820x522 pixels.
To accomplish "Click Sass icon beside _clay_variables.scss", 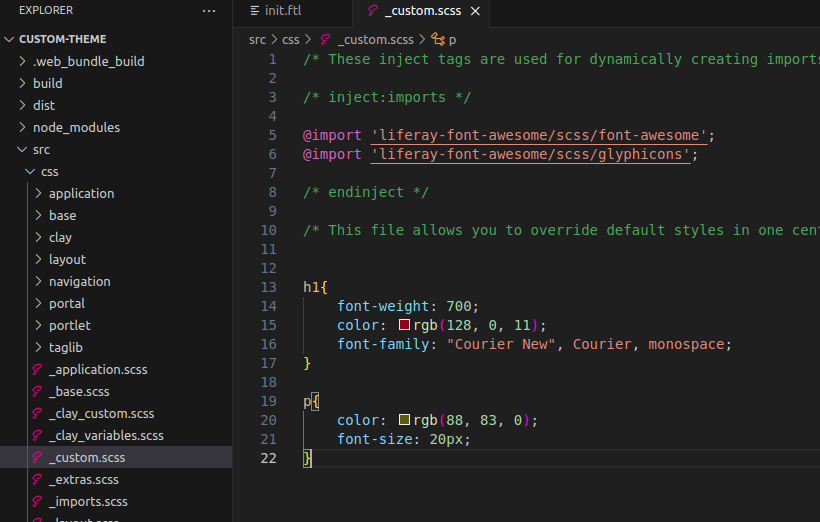I will (x=37, y=435).
